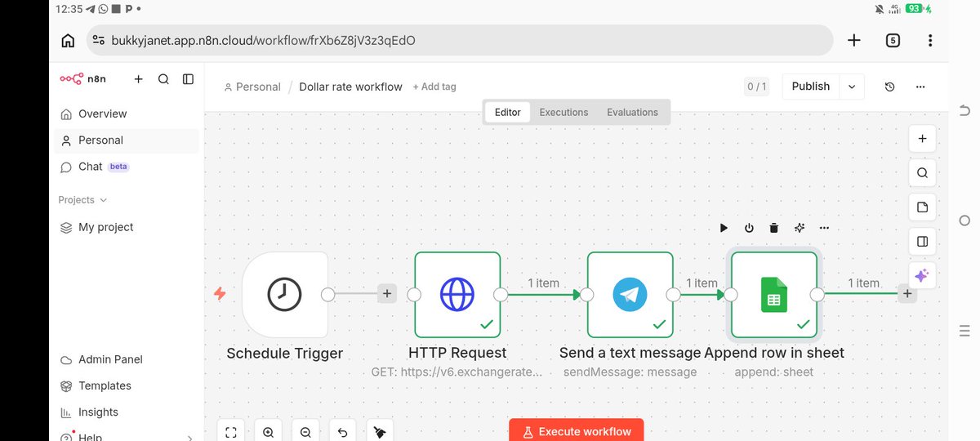The height and width of the screenshot is (441, 980).
Task: Click Execute workflow button
Action: [576, 431]
